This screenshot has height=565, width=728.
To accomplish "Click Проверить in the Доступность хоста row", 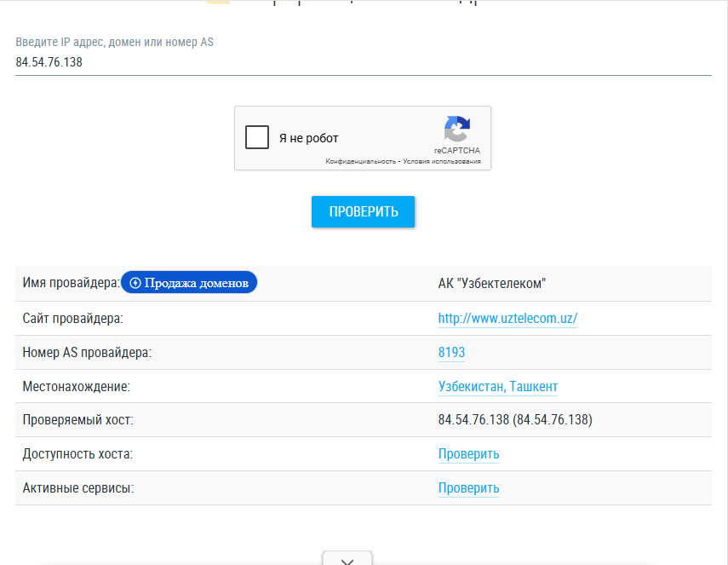I will pyautogui.click(x=468, y=454).
